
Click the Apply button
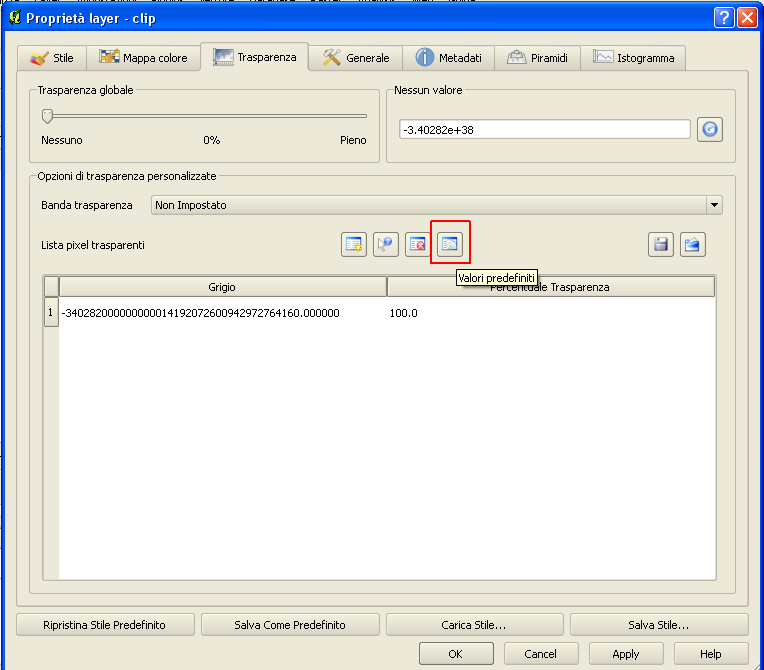point(626,654)
